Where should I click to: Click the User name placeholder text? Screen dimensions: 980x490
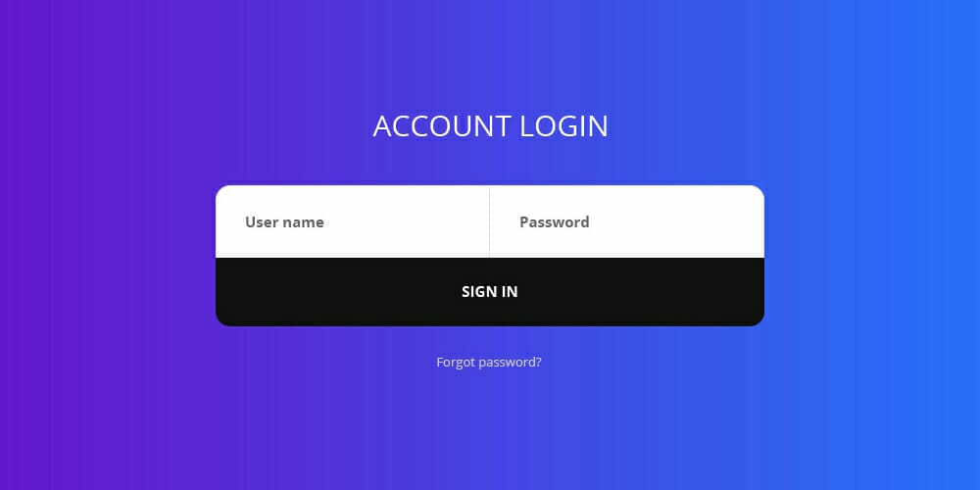tap(284, 222)
